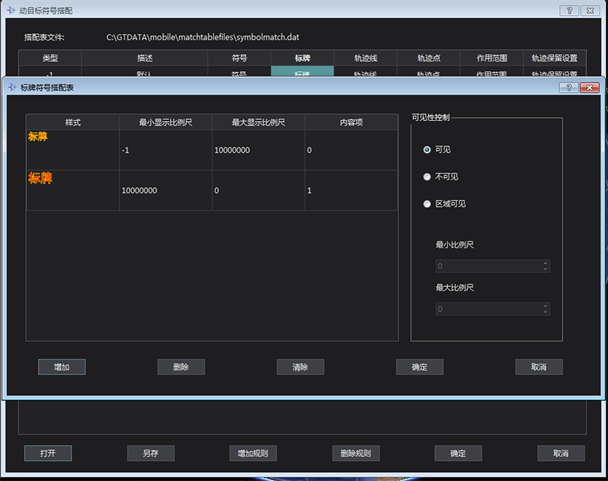Click into the 最小比例尺 value field
The height and width of the screenshot is (481, 608).
tap(487, 266)
